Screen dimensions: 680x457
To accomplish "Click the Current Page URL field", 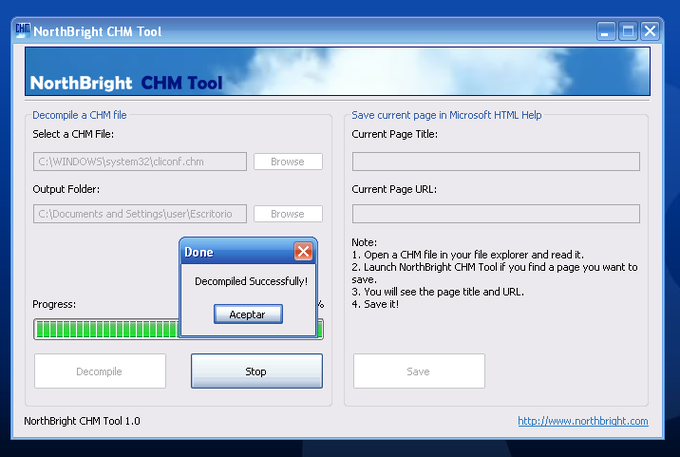I will point(496,214).
